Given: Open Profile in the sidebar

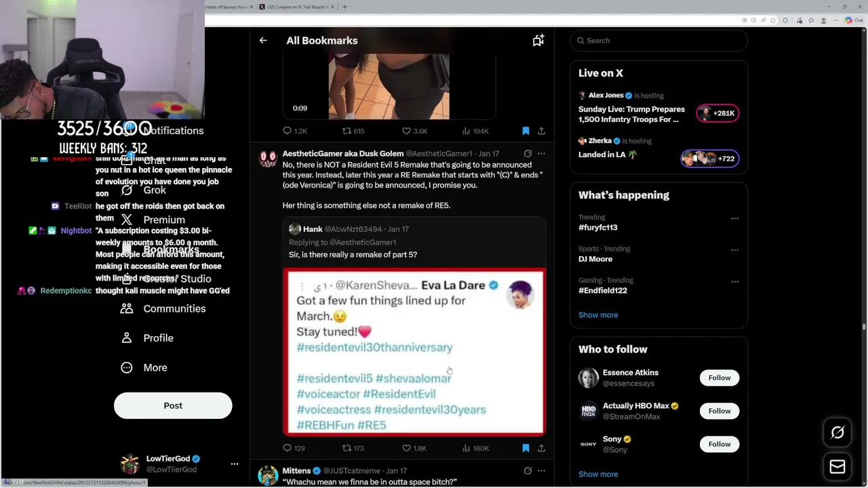Looking at the screenshot, I should click(x=147, y=338).
